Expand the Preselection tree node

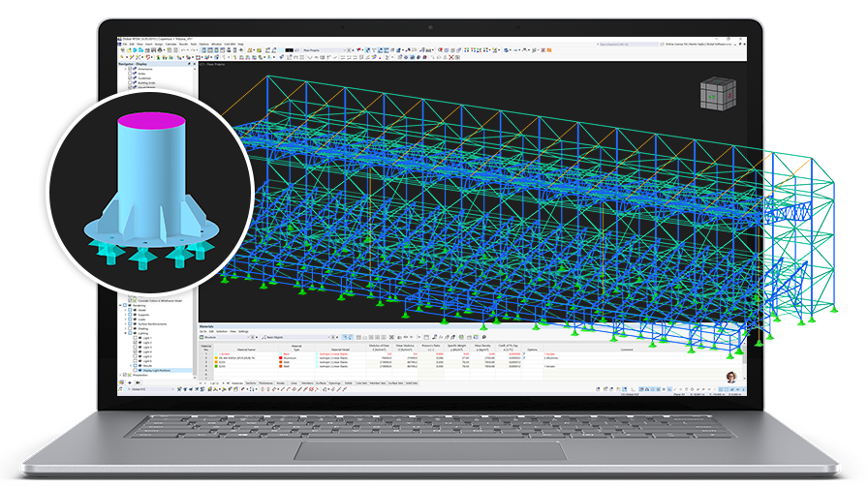click(120, 375)
